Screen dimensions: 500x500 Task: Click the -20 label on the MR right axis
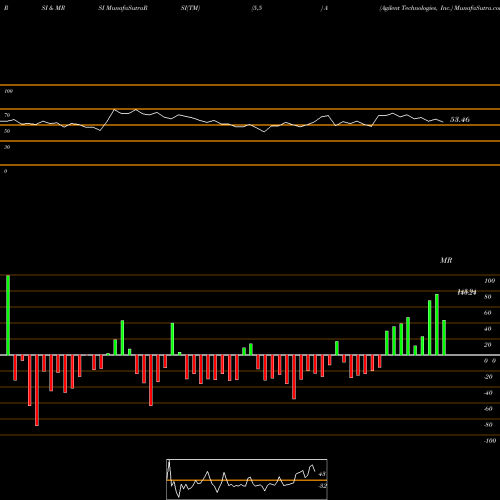(x=488, y=377)
